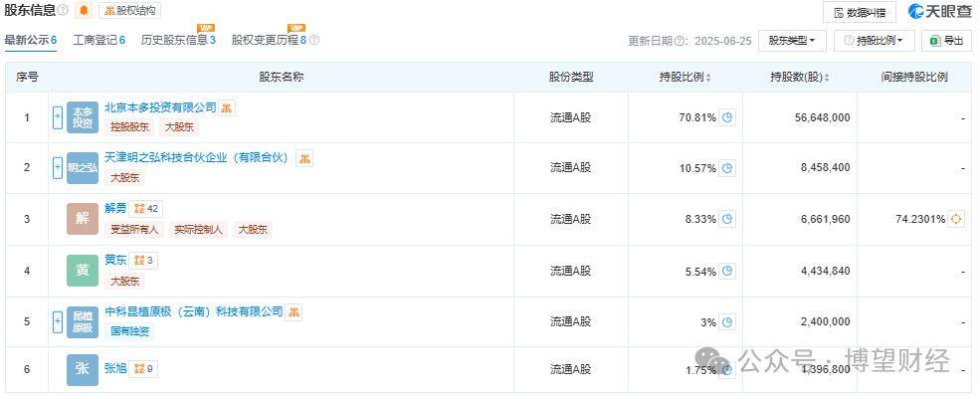
Task: Click the target icon beside 74.2301%
Action: [956, 219]
